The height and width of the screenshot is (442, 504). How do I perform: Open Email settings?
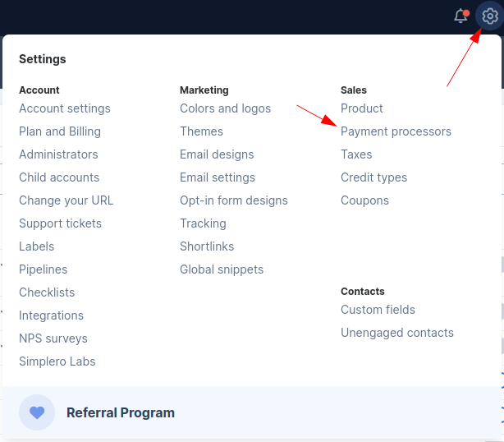218,177
